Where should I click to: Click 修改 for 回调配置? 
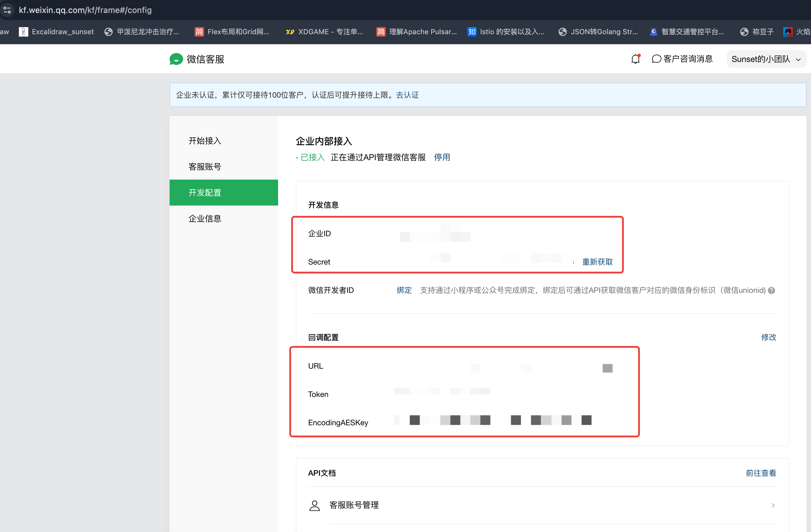click(x=769, y=337)
